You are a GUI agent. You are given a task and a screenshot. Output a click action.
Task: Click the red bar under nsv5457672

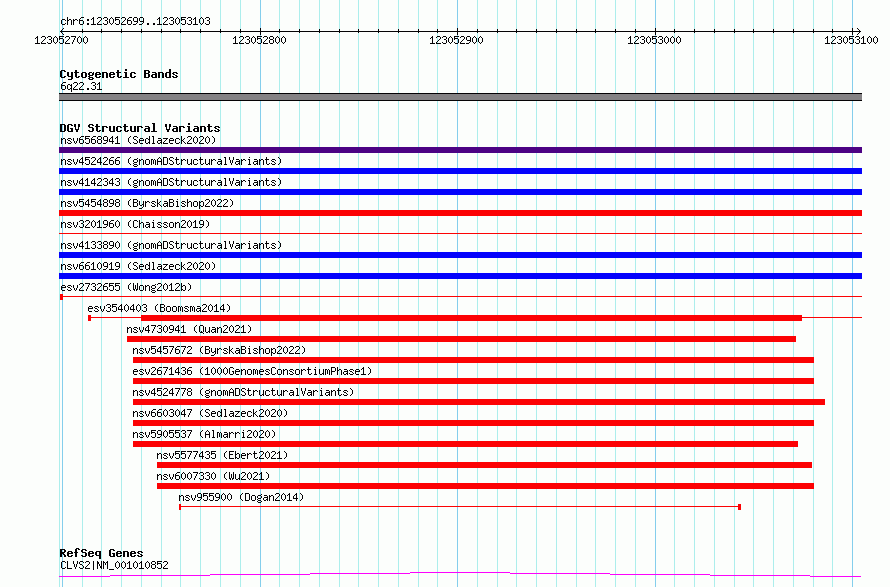tap(473, 360)
